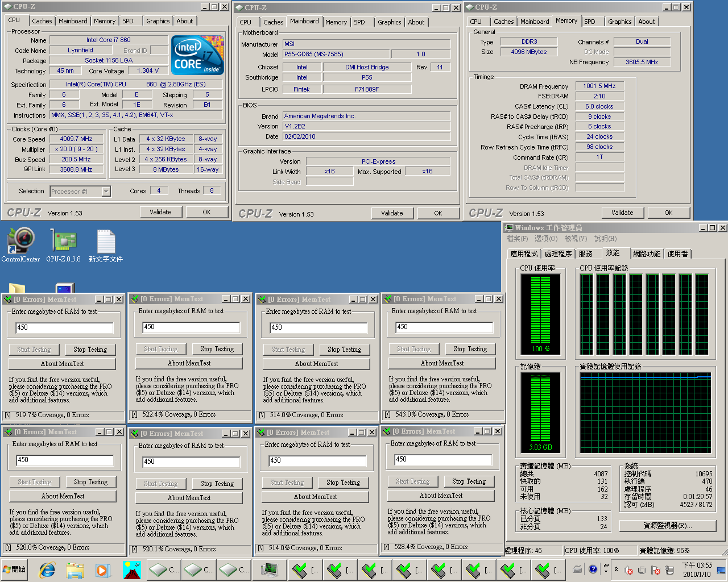Switch to Task Manager taskbar button

point(270,569)
